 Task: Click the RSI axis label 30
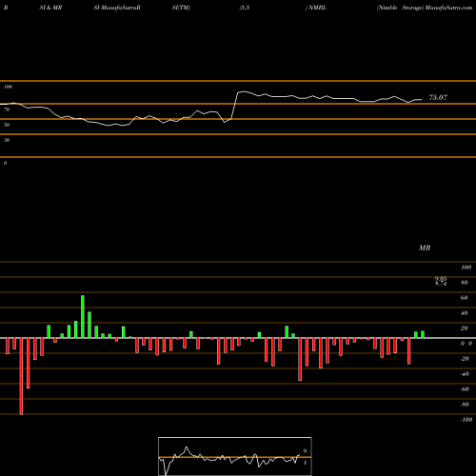(7, 140)
